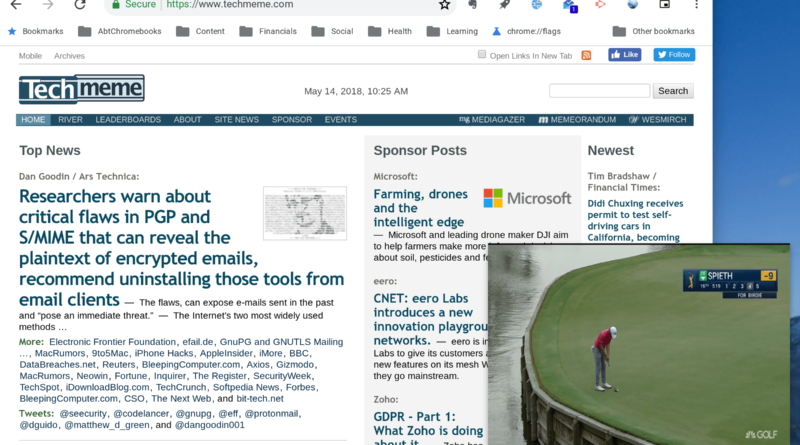Open the Evernote elephant extension
800x445 pixels.
(x=473, y=5)
